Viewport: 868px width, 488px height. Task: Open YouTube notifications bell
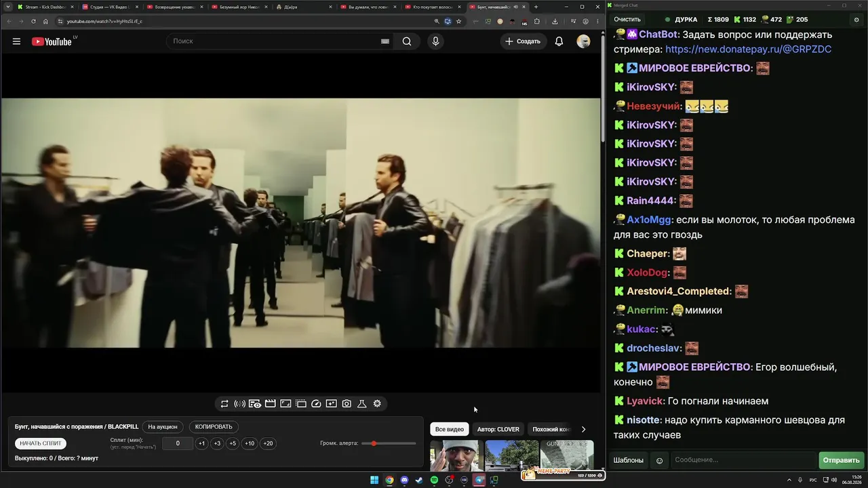click(x=559, y=41)
